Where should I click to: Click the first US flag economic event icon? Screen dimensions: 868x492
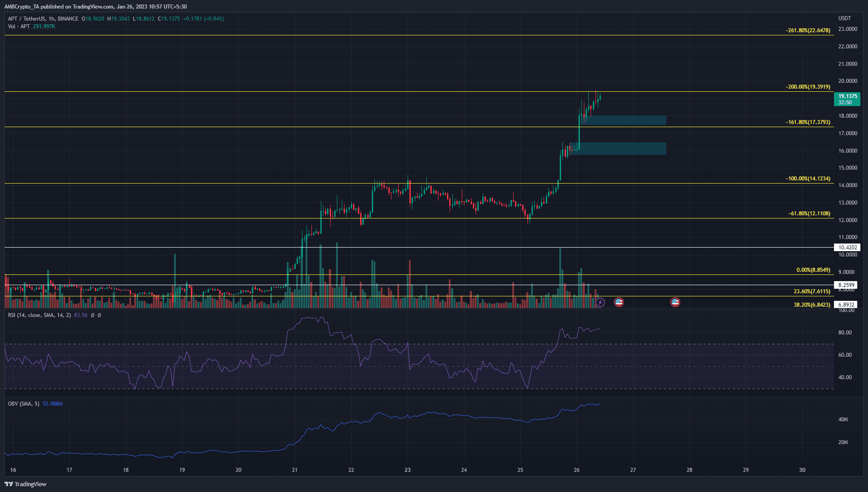tap(619, 303)
